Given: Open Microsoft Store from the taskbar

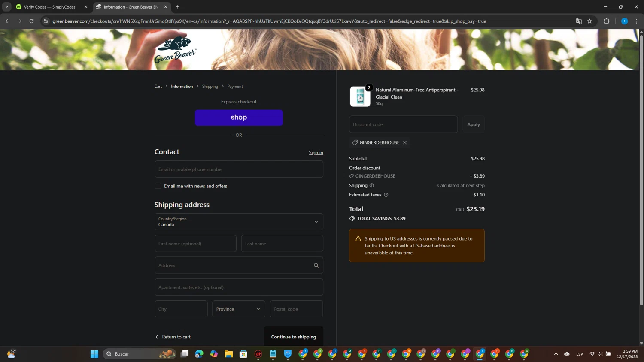Looking at the screenshot, I should [243, 354].
